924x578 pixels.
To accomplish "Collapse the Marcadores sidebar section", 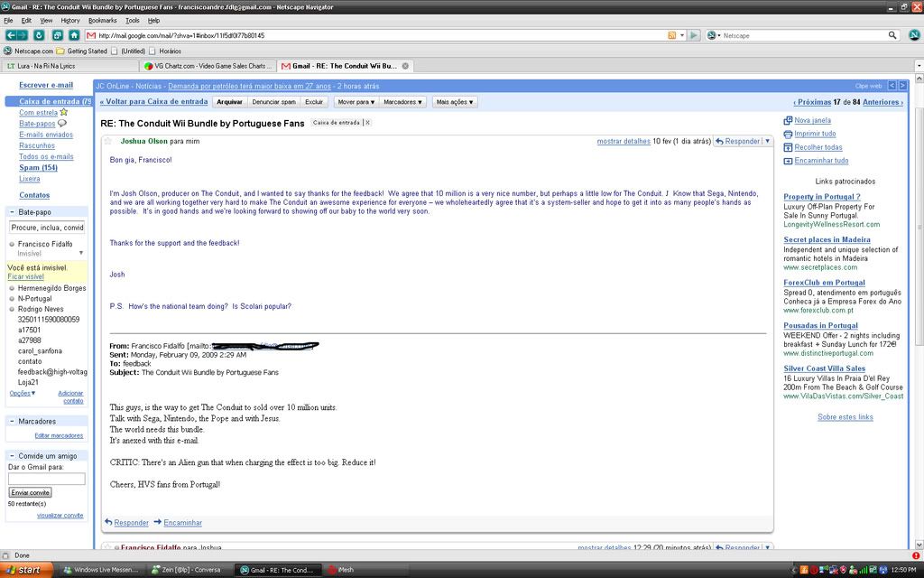I will tap(12, 422).
